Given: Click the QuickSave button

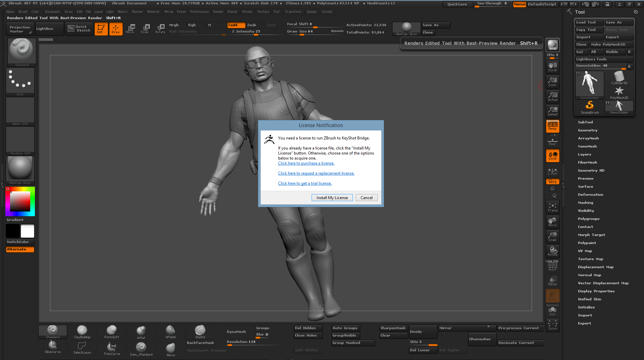Looking at the screenshot, I should pyautogui.click(x=458, y=4).
